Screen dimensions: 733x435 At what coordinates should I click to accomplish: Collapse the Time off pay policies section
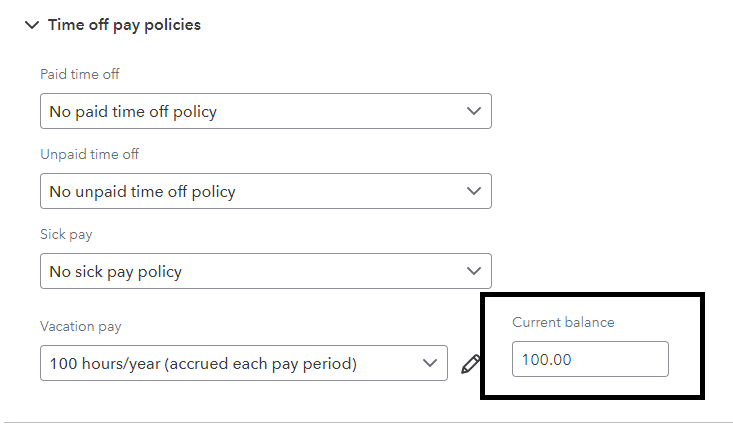(x=32, y=25)
